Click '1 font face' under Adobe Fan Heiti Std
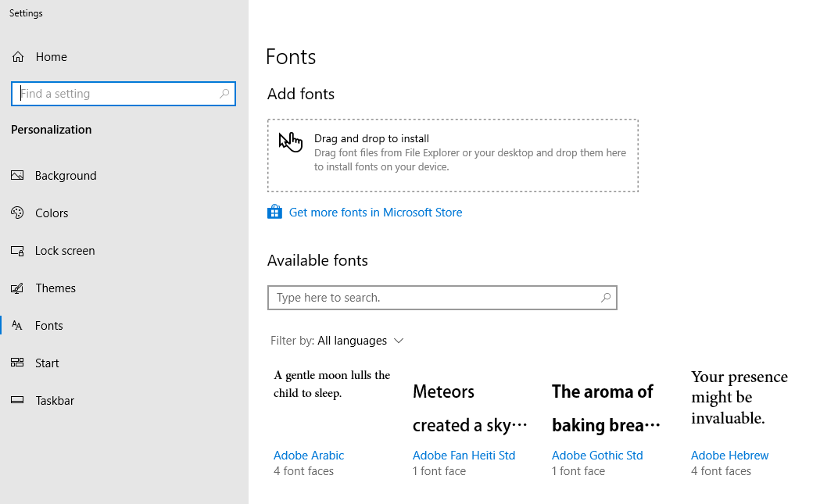This screenshot has height=504, width=820. (x=439, y=471)
